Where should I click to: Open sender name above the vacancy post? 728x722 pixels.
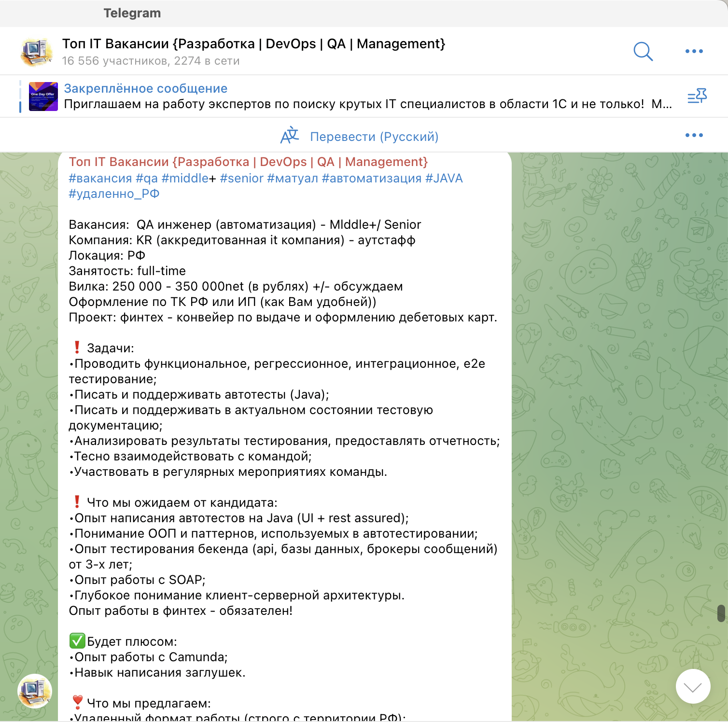coord(248,162)
